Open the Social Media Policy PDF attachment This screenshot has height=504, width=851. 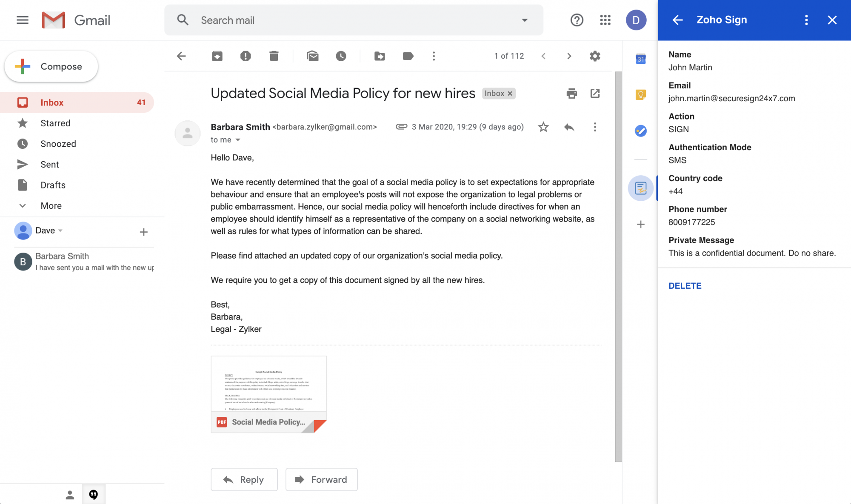(268, 394)
